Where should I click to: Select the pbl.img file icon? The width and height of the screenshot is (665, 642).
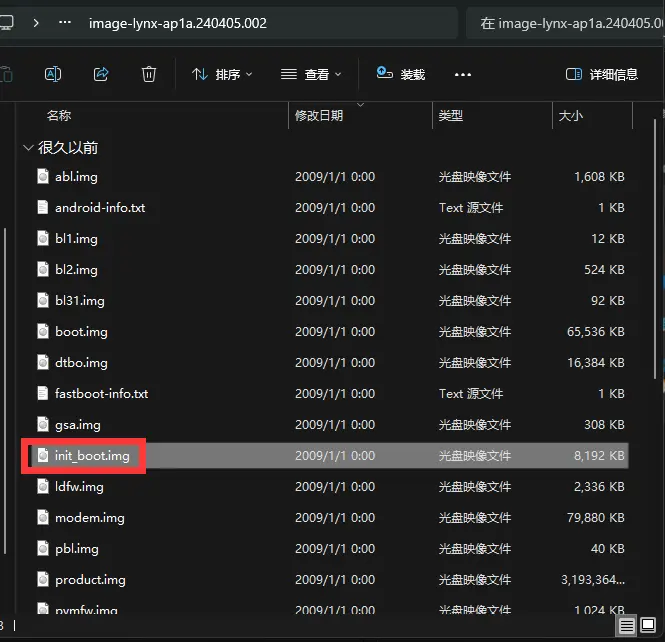click(43, 548)
